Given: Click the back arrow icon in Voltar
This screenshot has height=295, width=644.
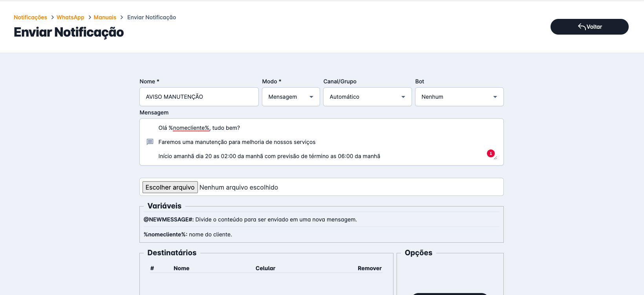Looking at the screenshot, I should [x=582, y=27].
